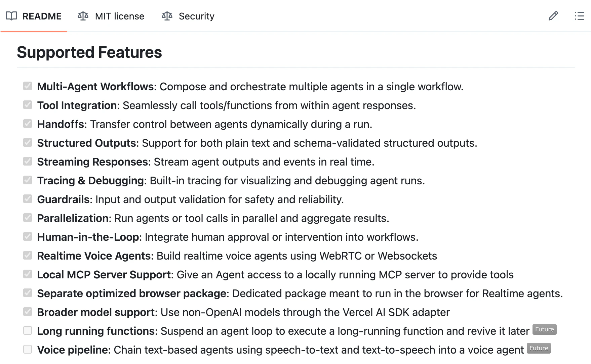Open the Security tab
Viewport: 591px width, 364px height.
click(x=188, y=16)
